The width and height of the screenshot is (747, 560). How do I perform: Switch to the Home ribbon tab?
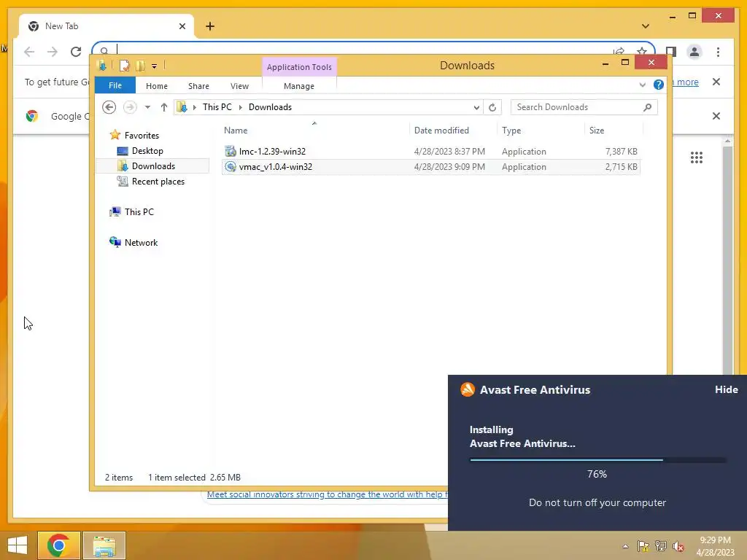[157, 86]
